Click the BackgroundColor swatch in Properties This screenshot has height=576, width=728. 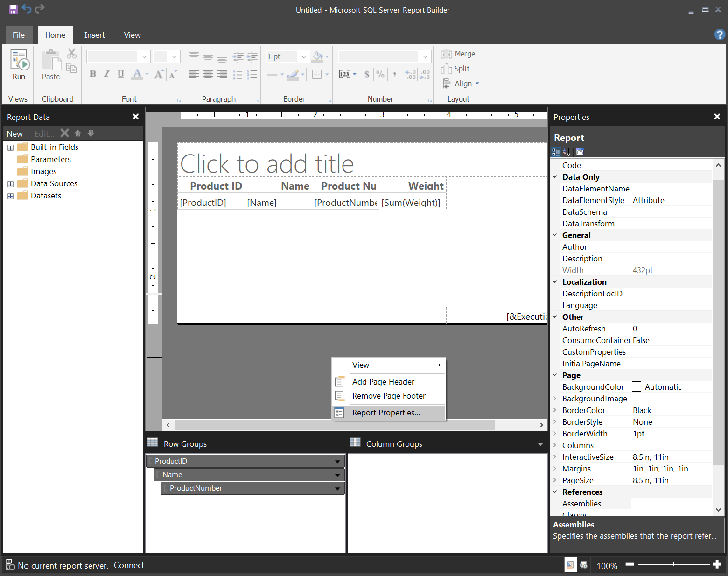[637, 386]
